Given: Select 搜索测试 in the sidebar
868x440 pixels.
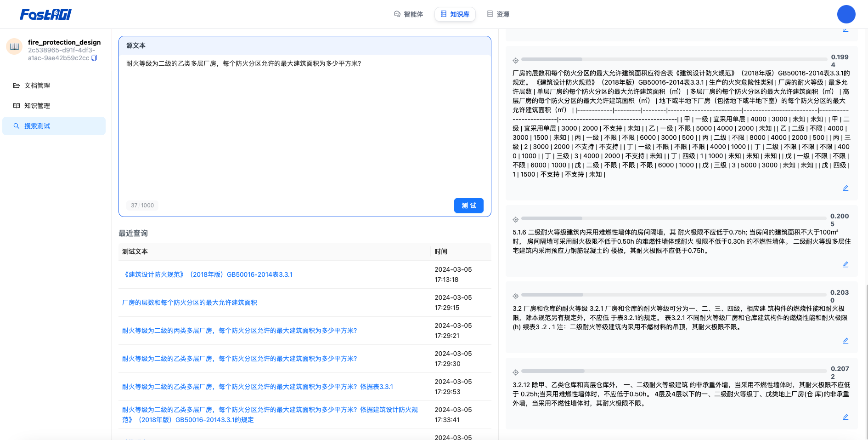Looking at the screenshot, I should [54, 126].
